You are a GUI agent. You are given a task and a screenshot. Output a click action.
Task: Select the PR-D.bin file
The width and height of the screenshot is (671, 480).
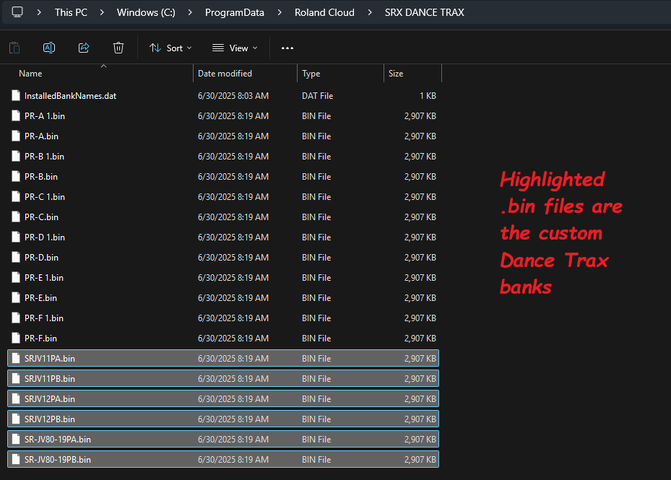(223, 258)
